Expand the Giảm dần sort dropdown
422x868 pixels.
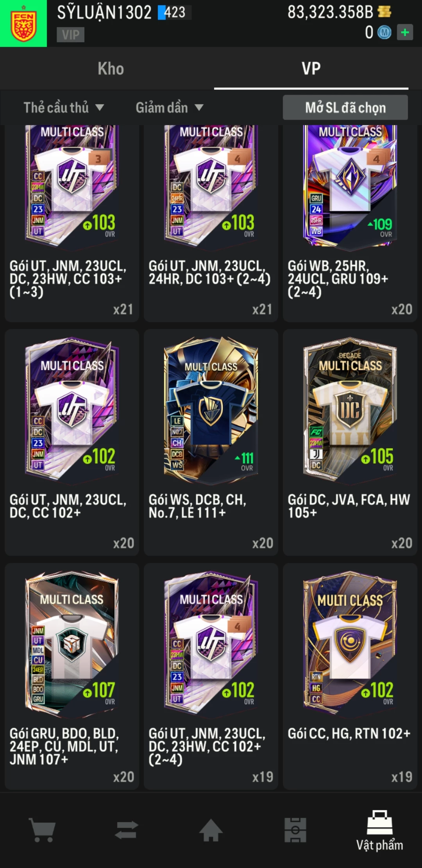coord(170,108)
